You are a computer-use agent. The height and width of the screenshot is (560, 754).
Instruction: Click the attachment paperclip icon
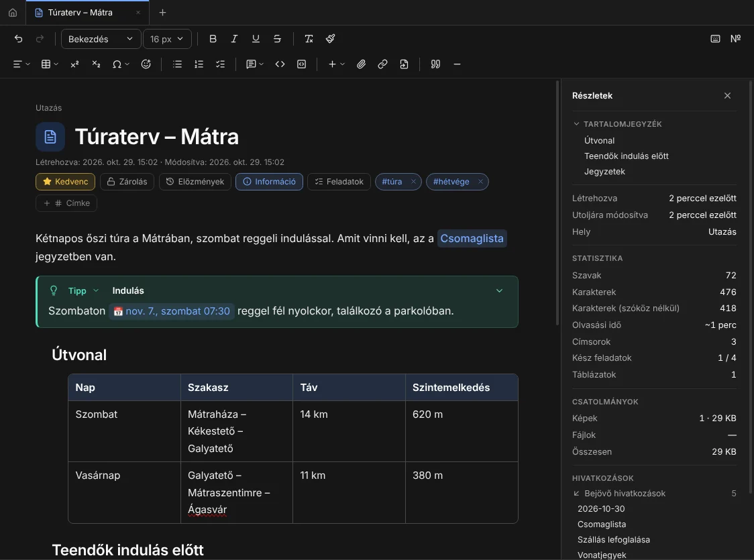(x=361, y=64)
